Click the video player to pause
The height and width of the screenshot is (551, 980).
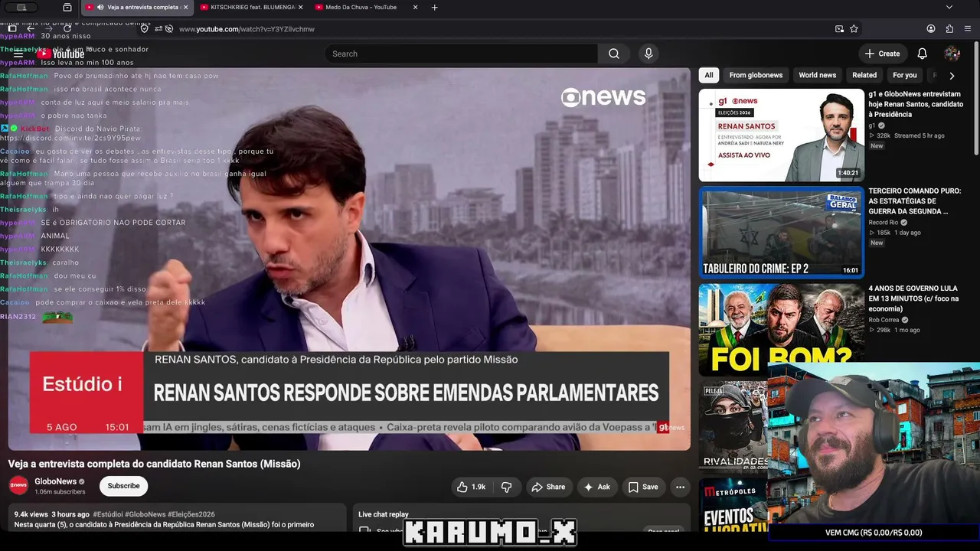(349, 259)
